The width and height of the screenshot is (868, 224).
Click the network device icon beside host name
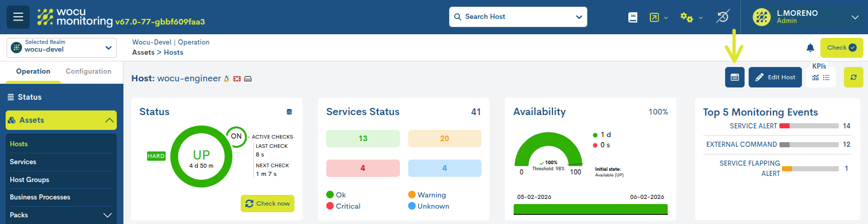coord(248,79)
